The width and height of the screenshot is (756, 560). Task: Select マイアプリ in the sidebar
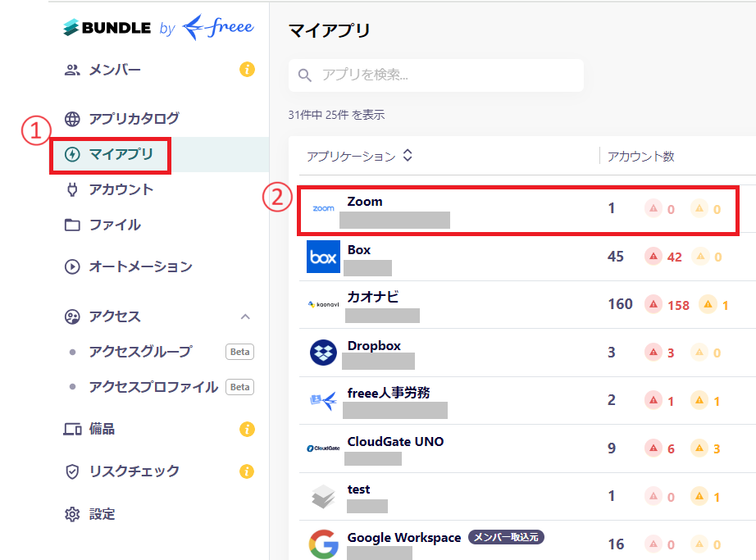121,154
